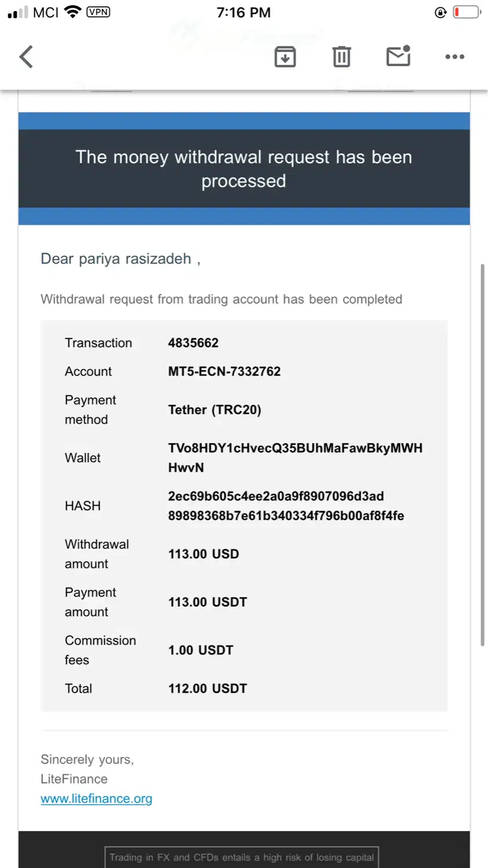Tap the withdrawal processed header banner

244,168
